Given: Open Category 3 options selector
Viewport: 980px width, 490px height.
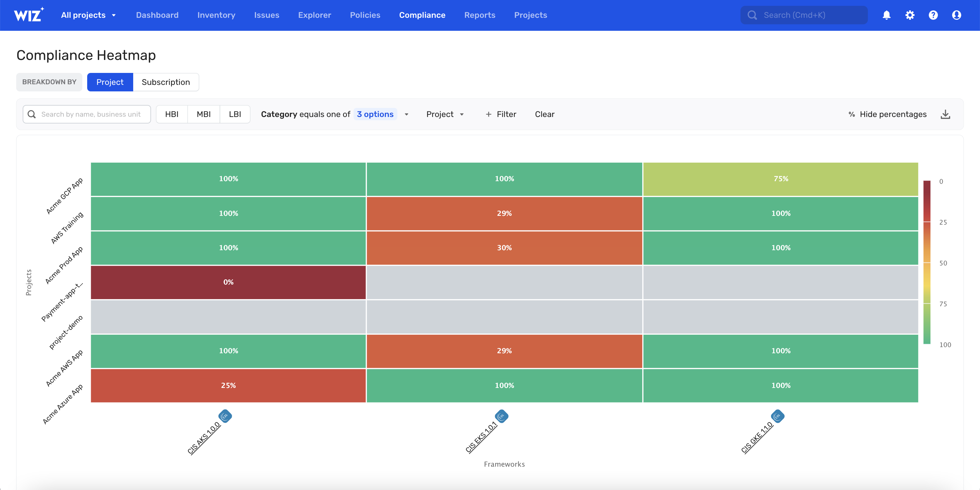Looking at the screenshot, I should point(375,114).
